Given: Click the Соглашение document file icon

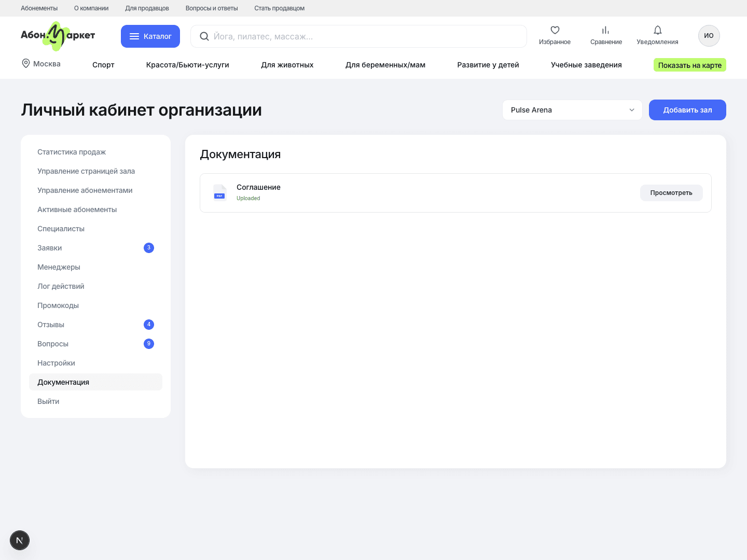Looking at the screenshot, I should tap(220, 192).
